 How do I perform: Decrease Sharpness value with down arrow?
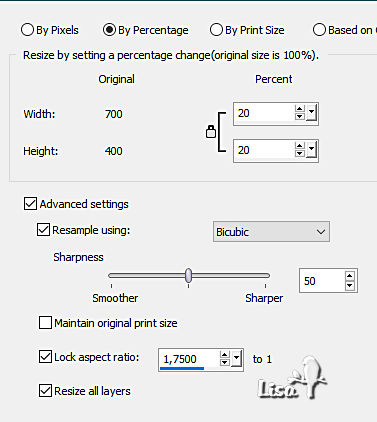[349, 286]
